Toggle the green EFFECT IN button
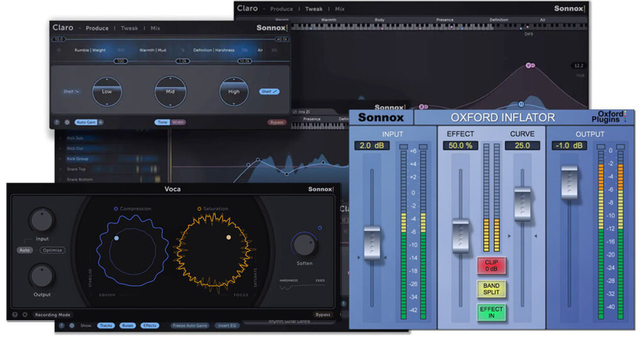Screen dimensions: 644x338 491,312
